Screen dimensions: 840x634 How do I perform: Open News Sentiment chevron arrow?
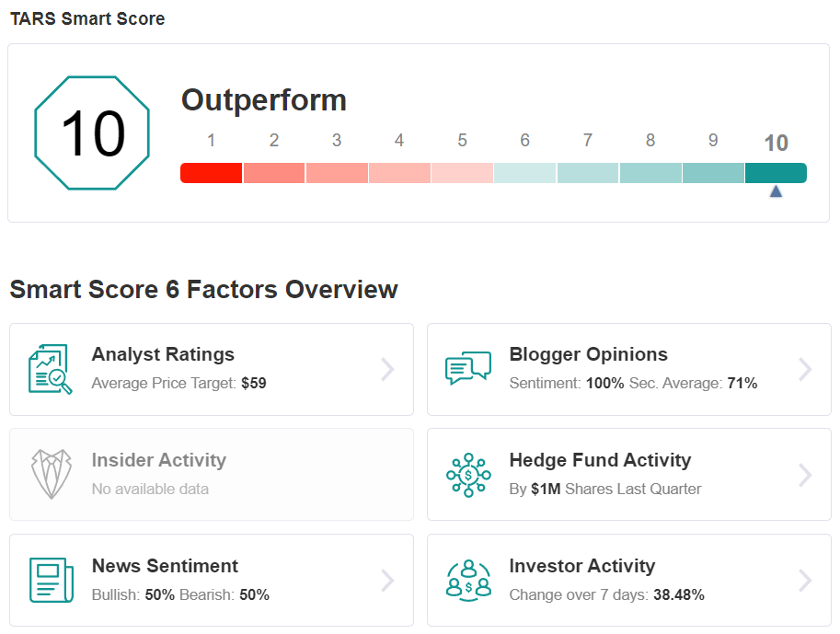pos(388,581)
